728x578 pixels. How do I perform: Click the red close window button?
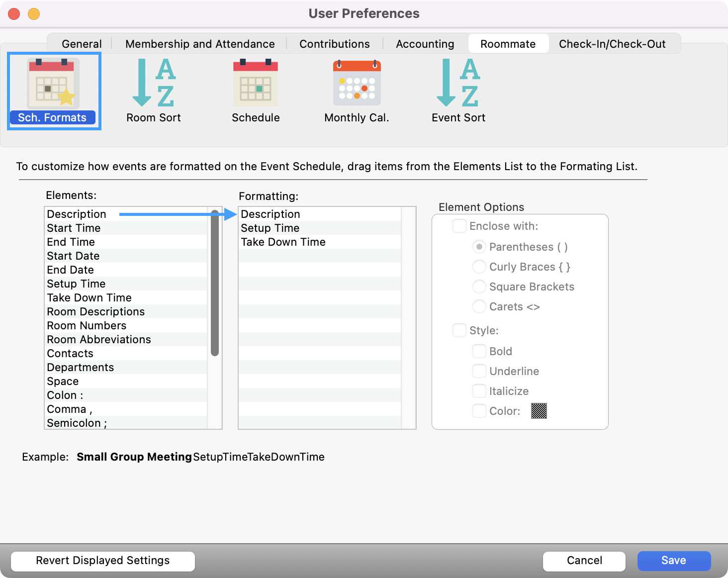click(14, 14)
